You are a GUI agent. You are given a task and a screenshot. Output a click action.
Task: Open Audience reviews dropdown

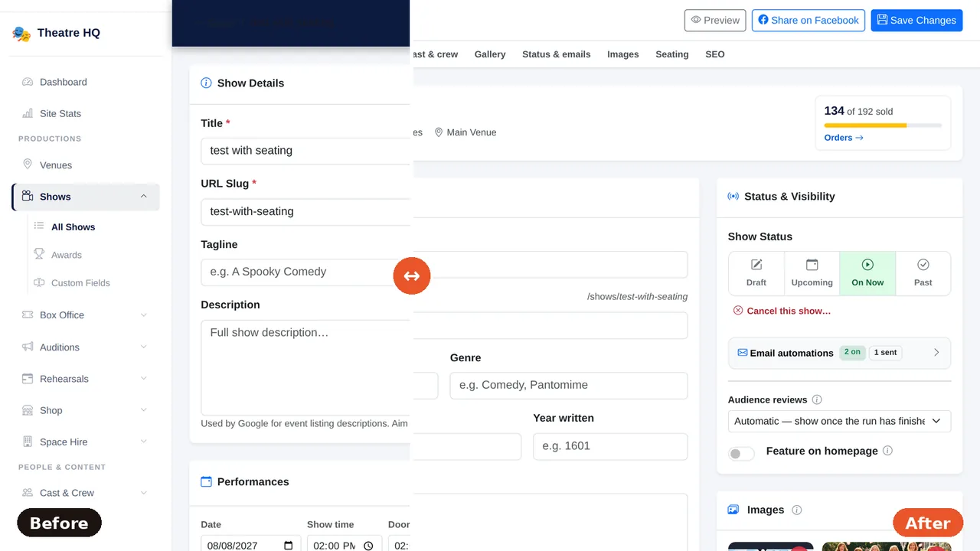839,421
